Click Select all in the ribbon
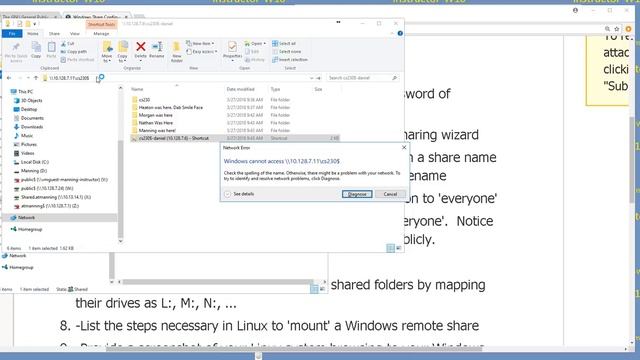640x360 pixels. (284, 43)
